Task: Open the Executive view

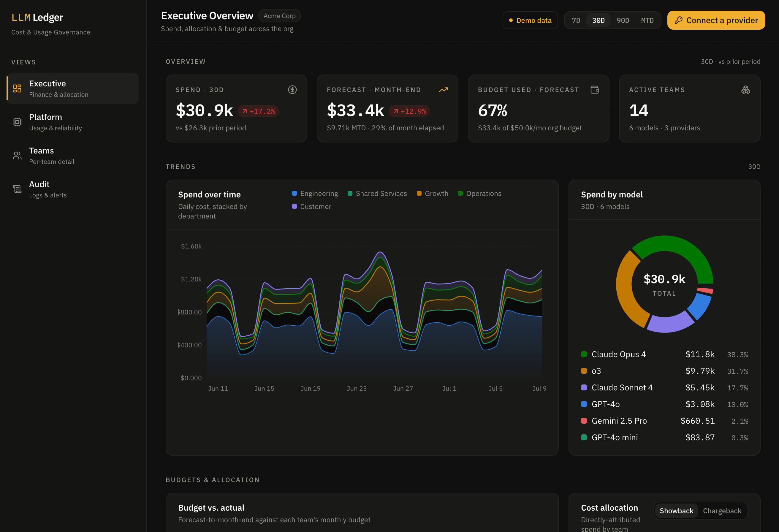Action: point(73,88)
